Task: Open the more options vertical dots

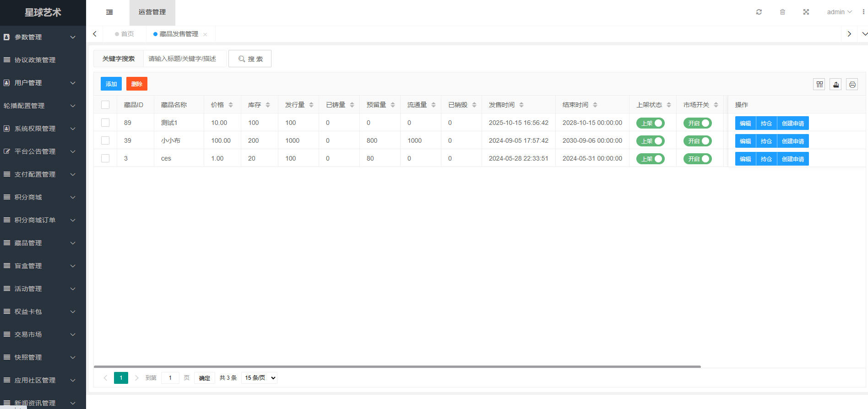Action: [x=863, y=12]
